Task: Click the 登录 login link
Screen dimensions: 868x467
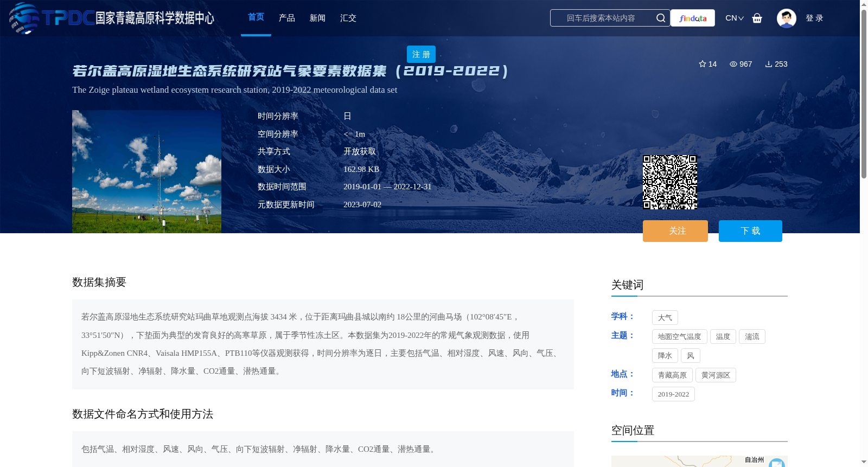Action: (x=814, y=18)
